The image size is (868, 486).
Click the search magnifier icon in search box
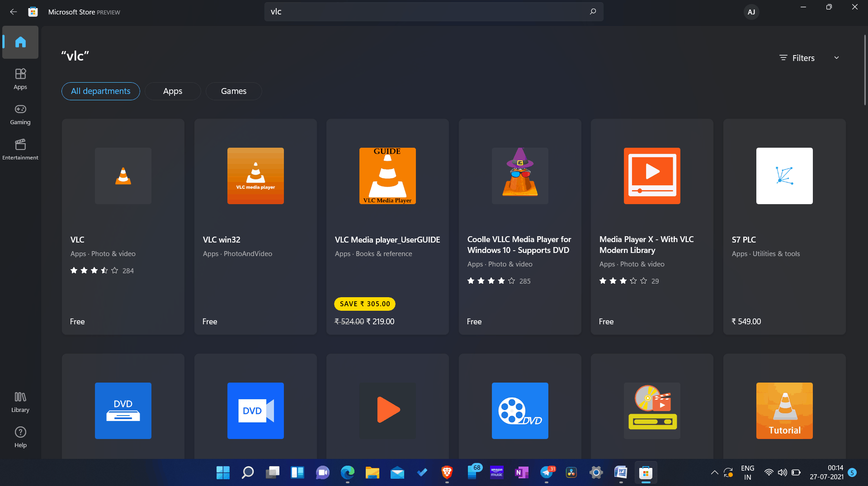click(x=593, y=12)
